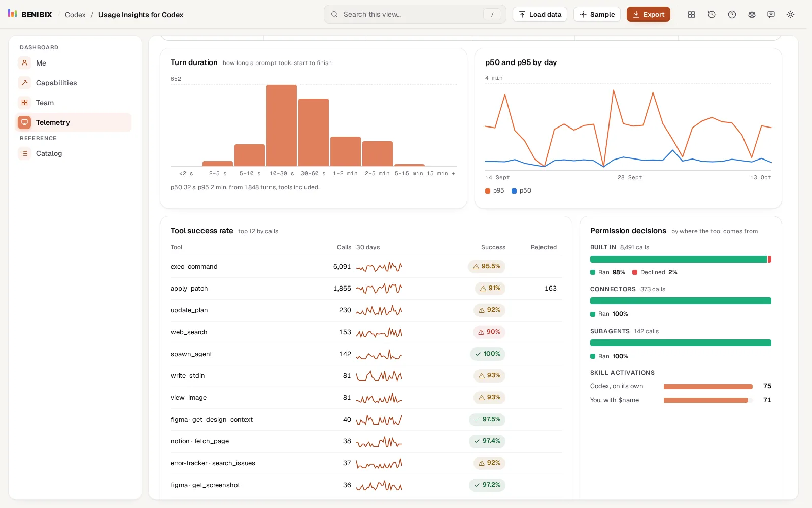812x508 pixels.
Task: Open the history clock icon
Action: 712,15
